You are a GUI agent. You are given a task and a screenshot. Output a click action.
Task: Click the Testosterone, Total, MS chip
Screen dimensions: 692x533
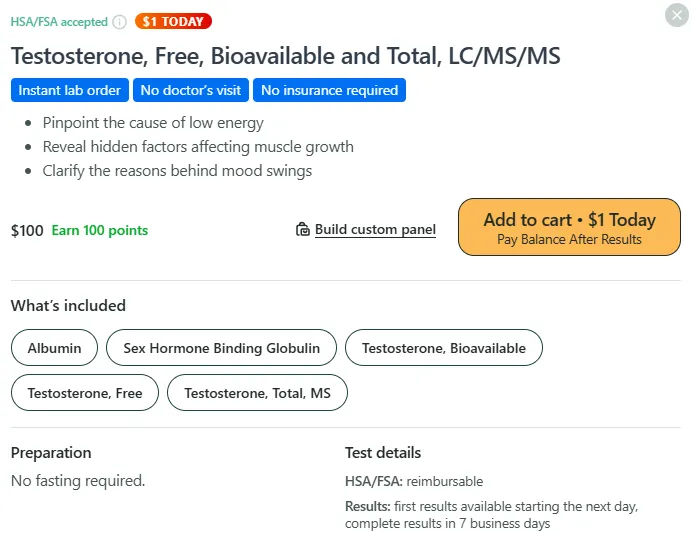(x=257, y=393)
